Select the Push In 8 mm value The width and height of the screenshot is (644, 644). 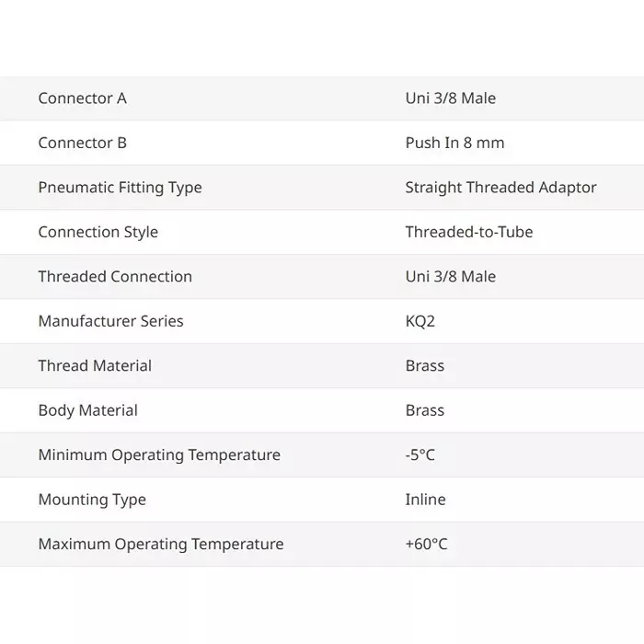pyautogui.click(x=454, y=143)
